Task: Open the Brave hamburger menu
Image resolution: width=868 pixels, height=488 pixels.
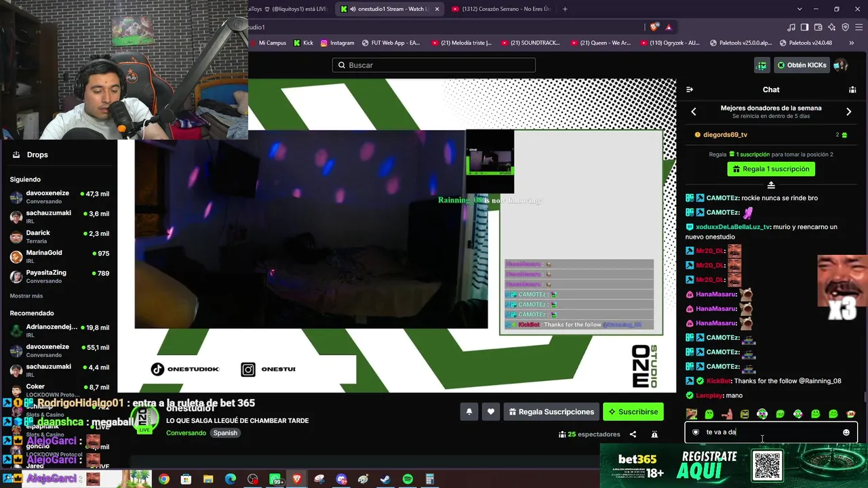Action: (859, 27)
